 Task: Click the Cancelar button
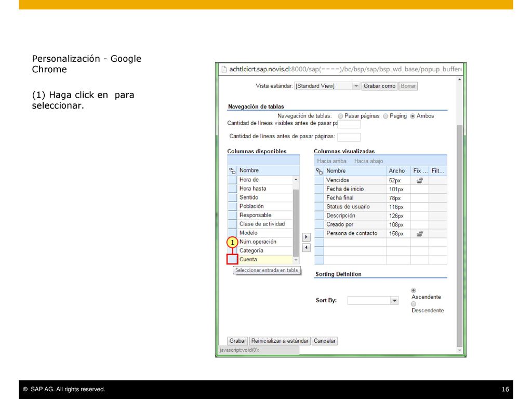(324, 341)
